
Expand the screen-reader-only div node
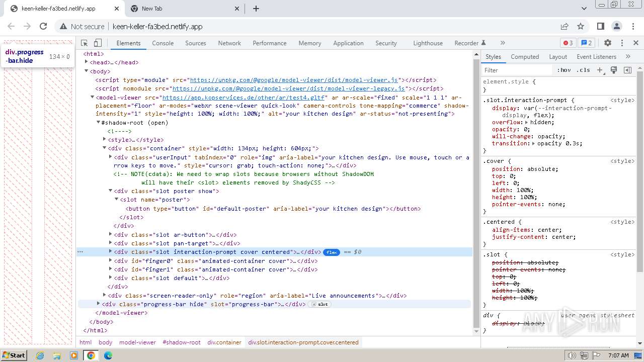105,295
